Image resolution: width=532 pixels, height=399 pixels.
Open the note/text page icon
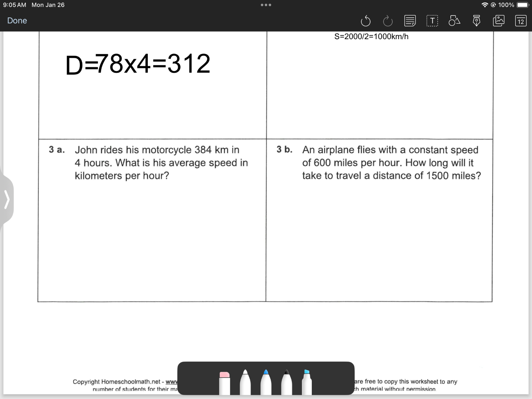click(x=410, y=21)
